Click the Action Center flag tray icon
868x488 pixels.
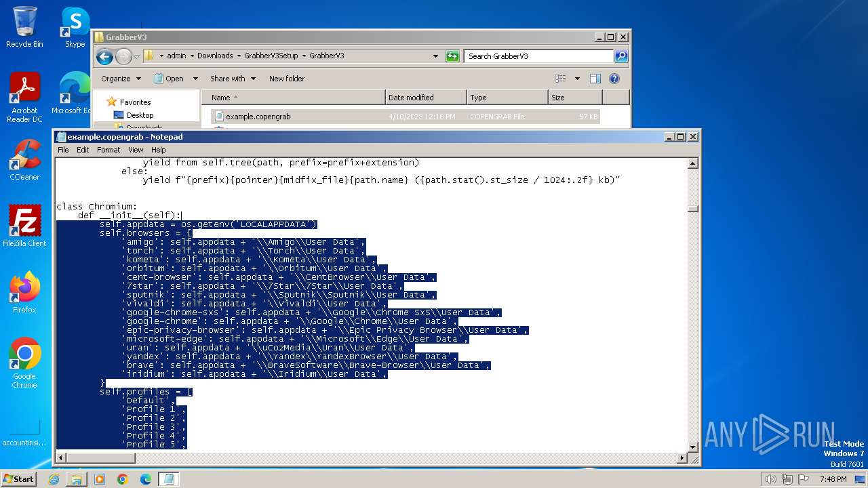coord(804,479)
